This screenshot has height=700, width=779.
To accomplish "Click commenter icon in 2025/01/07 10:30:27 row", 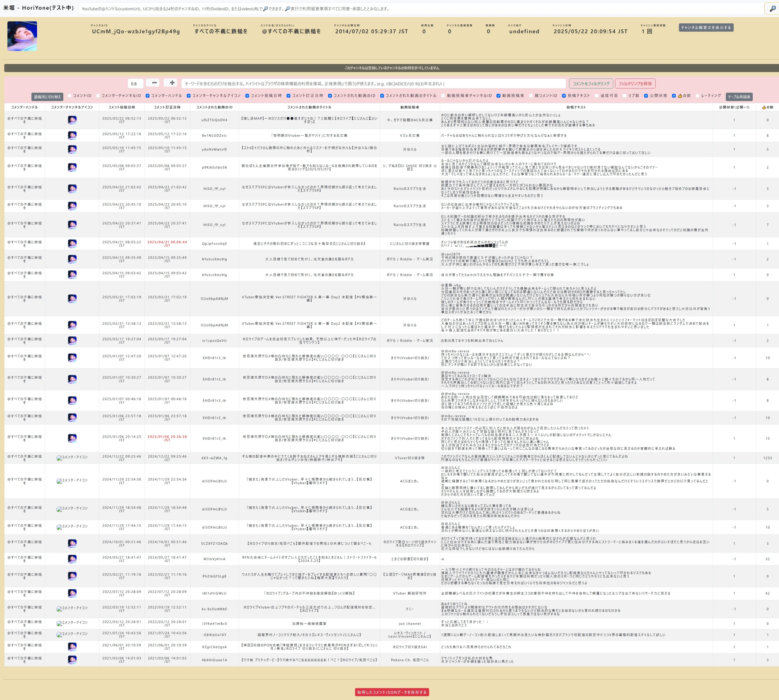I will tap(72, 379).
